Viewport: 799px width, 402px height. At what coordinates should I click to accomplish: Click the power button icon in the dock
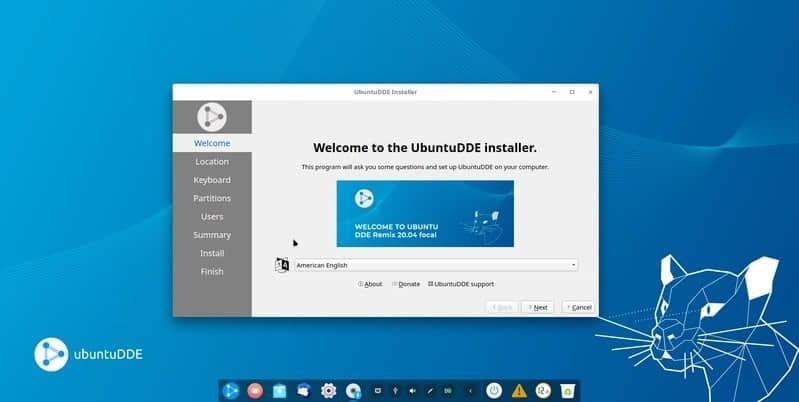point(493,390)
